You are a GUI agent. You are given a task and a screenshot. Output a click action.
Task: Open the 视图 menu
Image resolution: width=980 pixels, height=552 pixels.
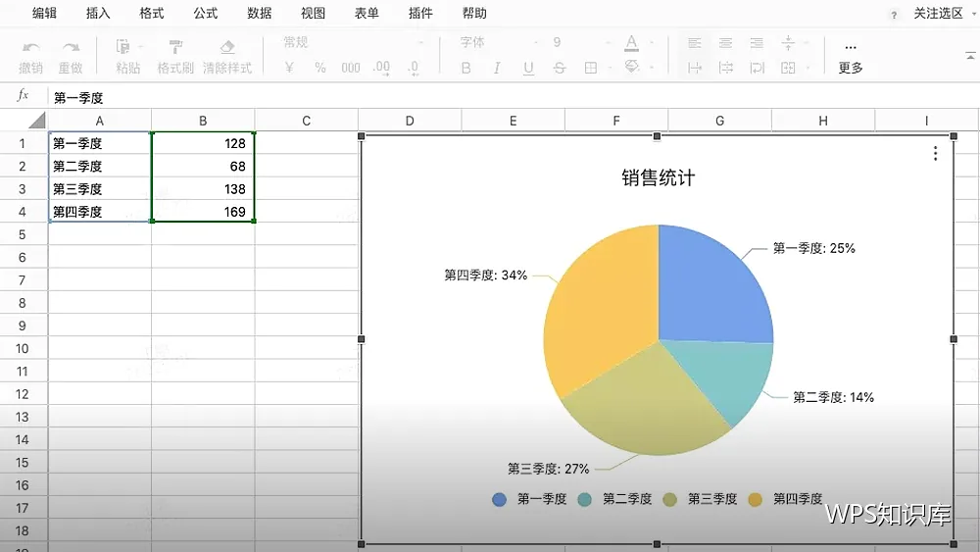pyautogui.click(x=314, y=13)
